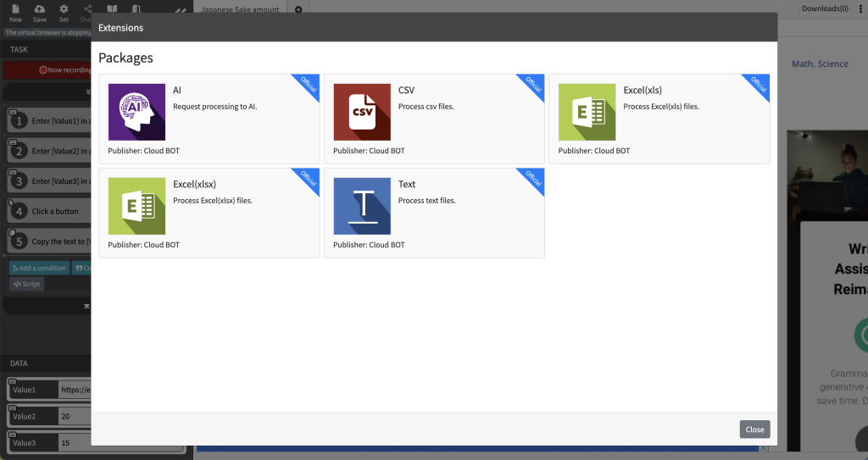The width and height of the screenshot is (868, 460).
Task: Click the Script button
Action: (26, 284)
